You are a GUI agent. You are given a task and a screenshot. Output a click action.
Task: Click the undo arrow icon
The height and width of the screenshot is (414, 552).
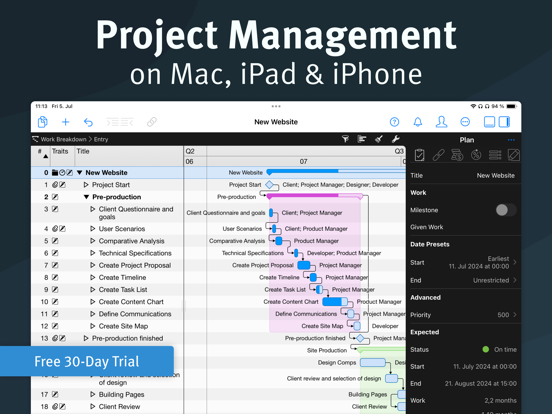pos(88,122)
